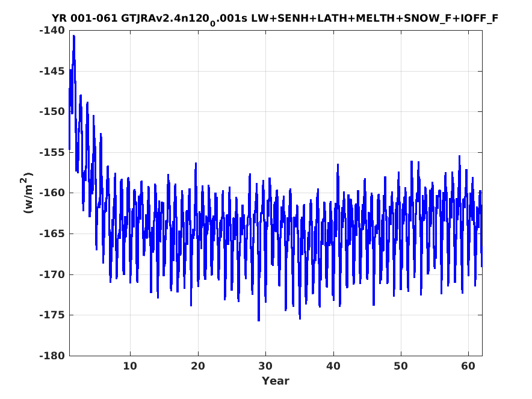The width and height of the screenshot is (532, 399).
Task: Click the plot title text
Action: (x=275, y=19)
